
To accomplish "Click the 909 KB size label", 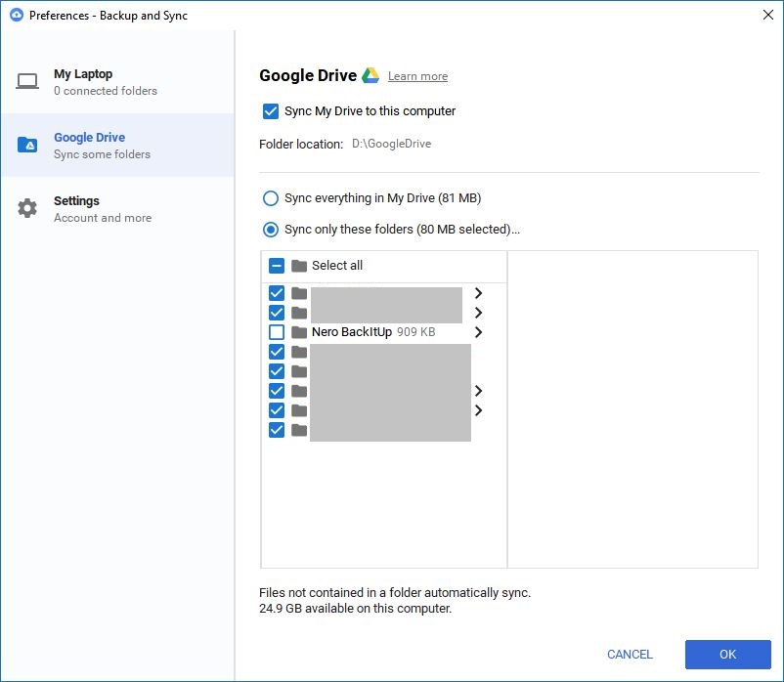I will pyautogui.click(x=416, y=332).
